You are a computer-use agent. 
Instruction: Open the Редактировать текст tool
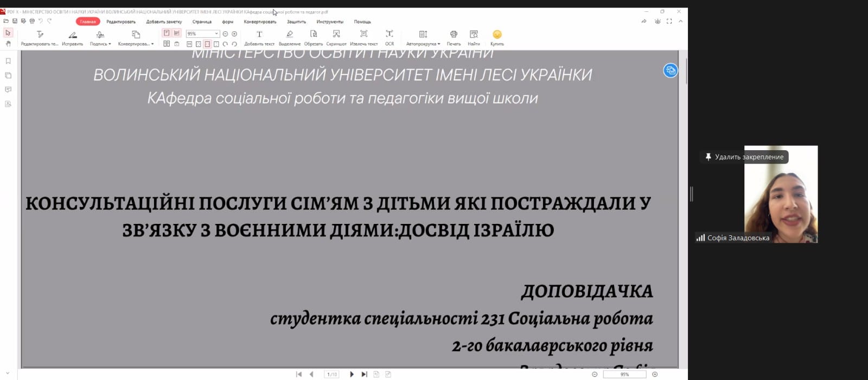(x=40, y=38)
